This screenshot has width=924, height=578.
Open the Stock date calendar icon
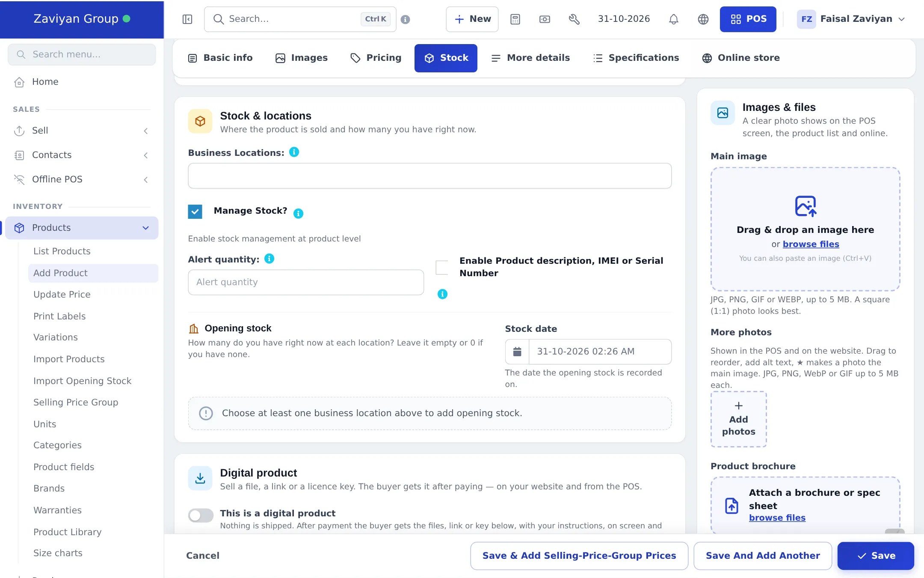click(x=517, y=352)
